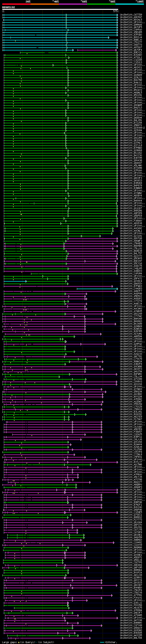Image resolution: width=146 pixels, height=644 pixels.
Task: Select hit label UniRef100_A7PXB0
Action: point(131,35)
